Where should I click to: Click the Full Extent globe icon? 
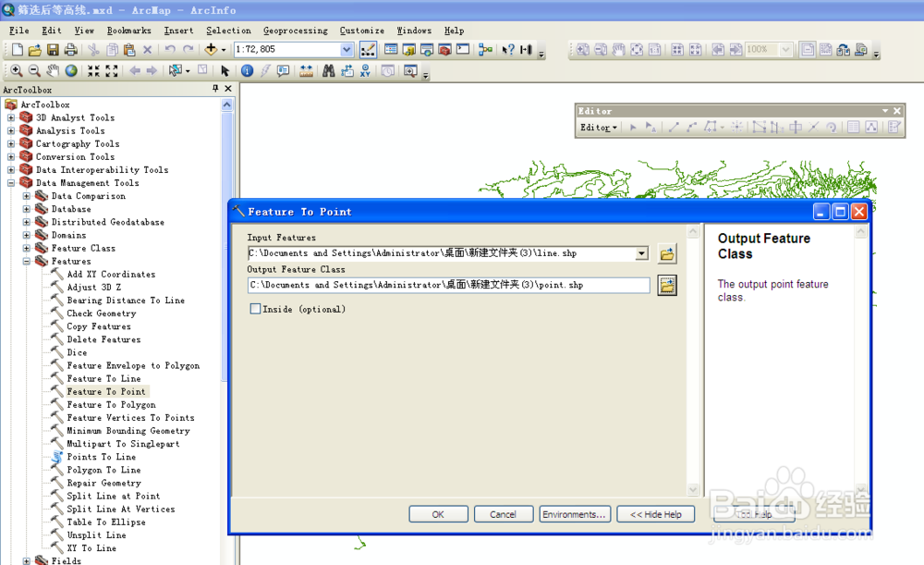[x=71, y=71]
